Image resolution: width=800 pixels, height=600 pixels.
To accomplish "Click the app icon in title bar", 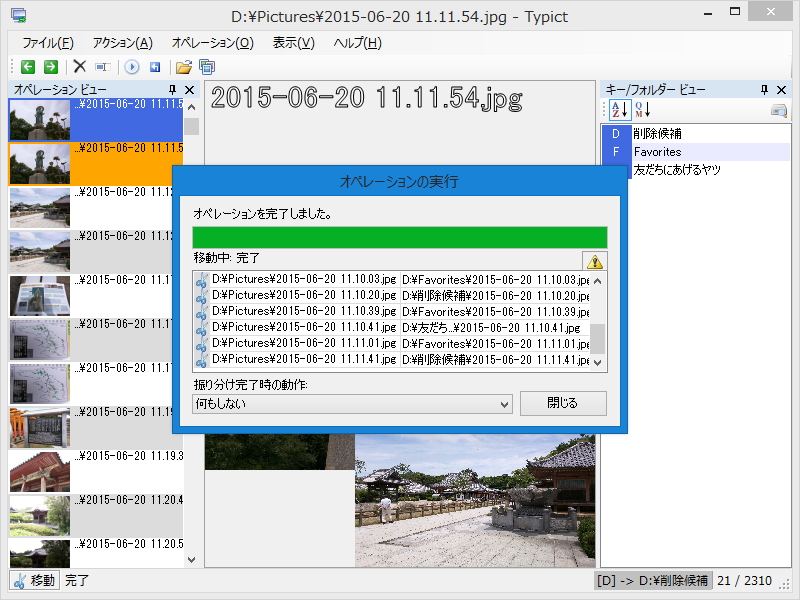I will point(19,15).
